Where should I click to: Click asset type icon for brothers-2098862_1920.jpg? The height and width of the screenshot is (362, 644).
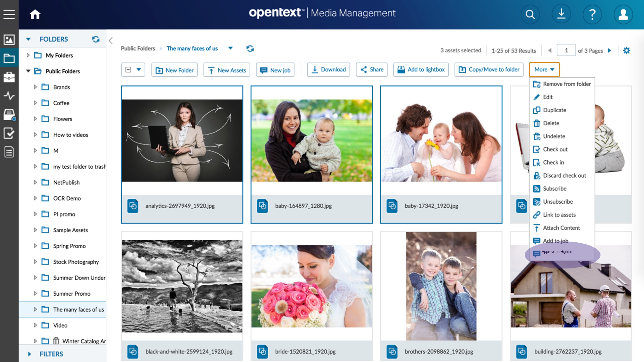point(392,351)
